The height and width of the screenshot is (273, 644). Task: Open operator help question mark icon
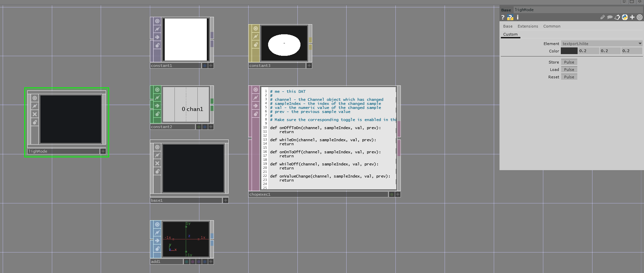click(x=503, y=17)
